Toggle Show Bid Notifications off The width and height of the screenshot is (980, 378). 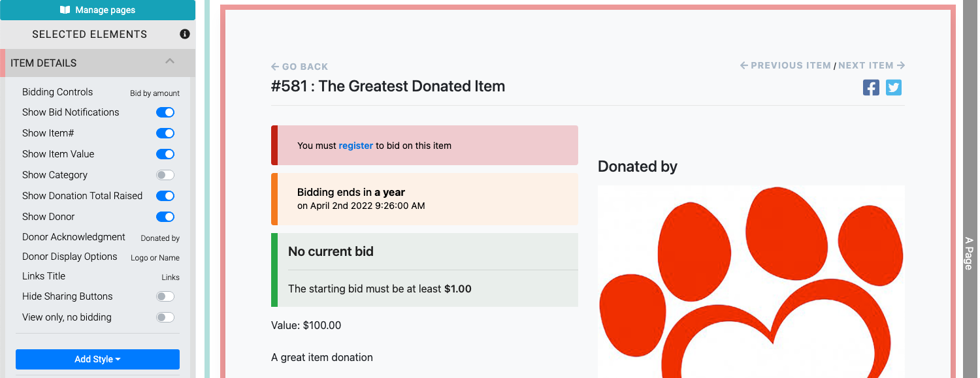point(165,112)
